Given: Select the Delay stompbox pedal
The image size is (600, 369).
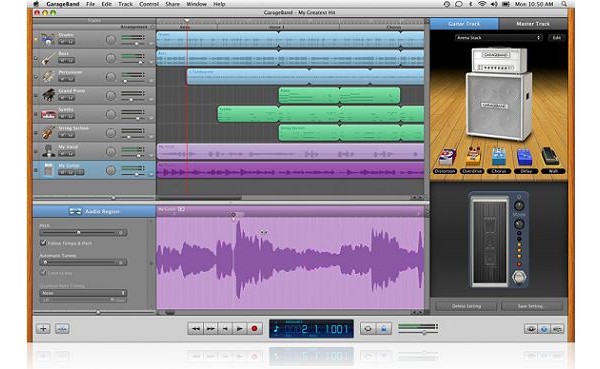Looking at the screenshot, I should (525, 158).
